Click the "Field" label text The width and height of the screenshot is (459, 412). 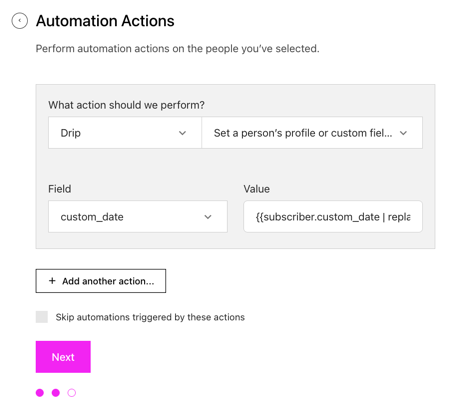tap(60, 189)
